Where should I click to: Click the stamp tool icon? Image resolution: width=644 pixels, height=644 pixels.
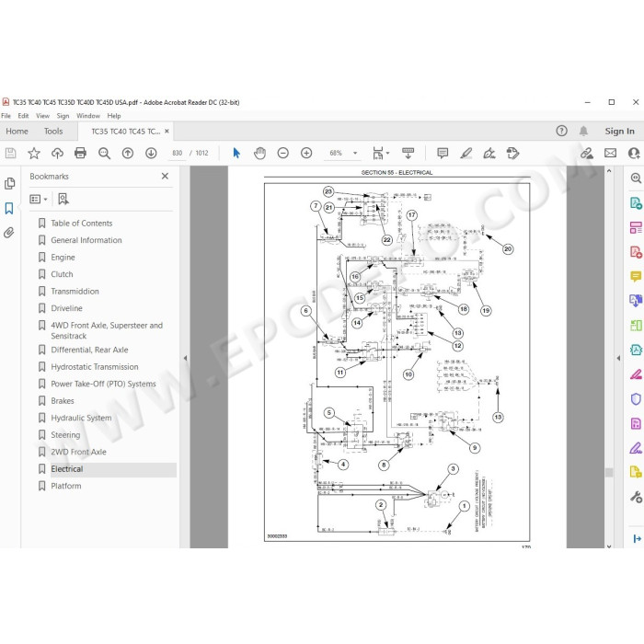(x=512, y=154)
